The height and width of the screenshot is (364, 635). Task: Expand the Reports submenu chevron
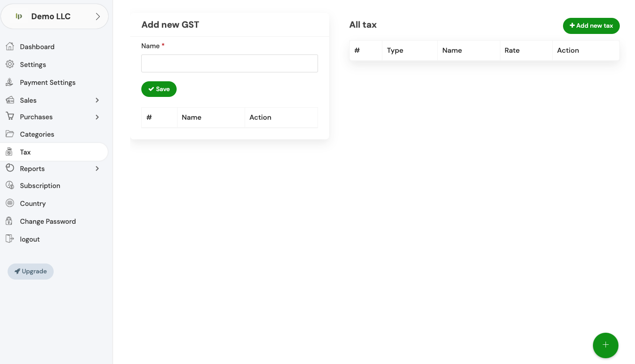97,169
